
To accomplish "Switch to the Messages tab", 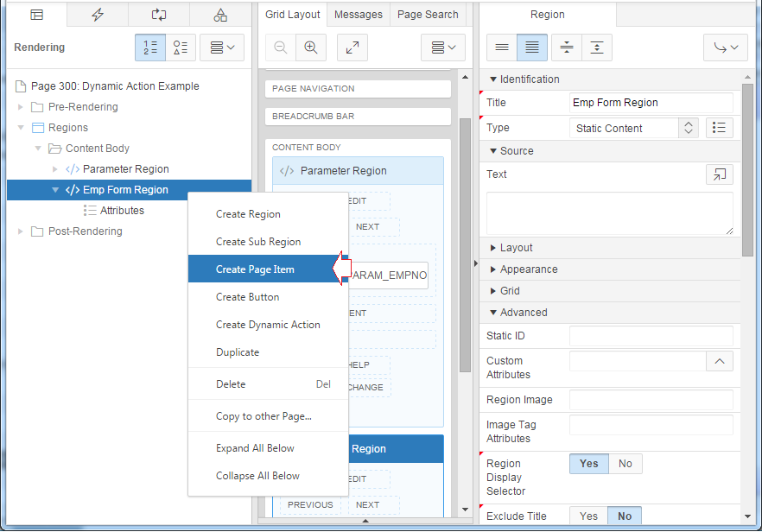I will (x=359, y=15).
